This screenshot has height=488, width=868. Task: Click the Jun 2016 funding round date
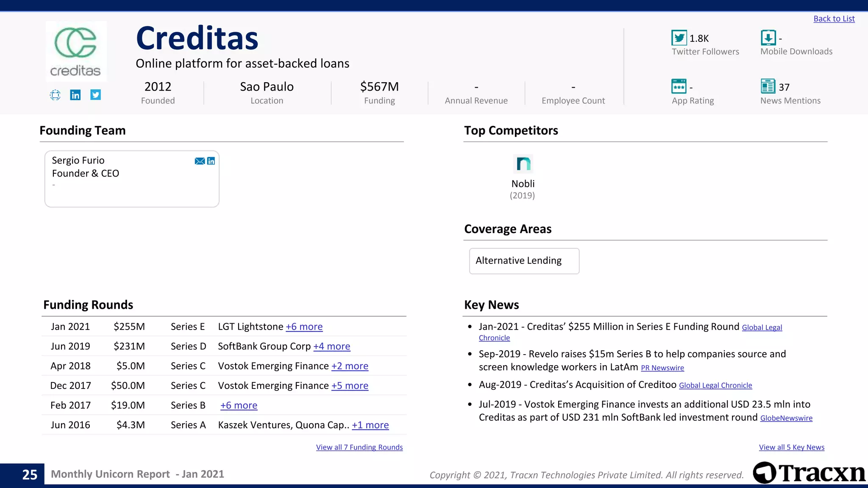point(70,425)
